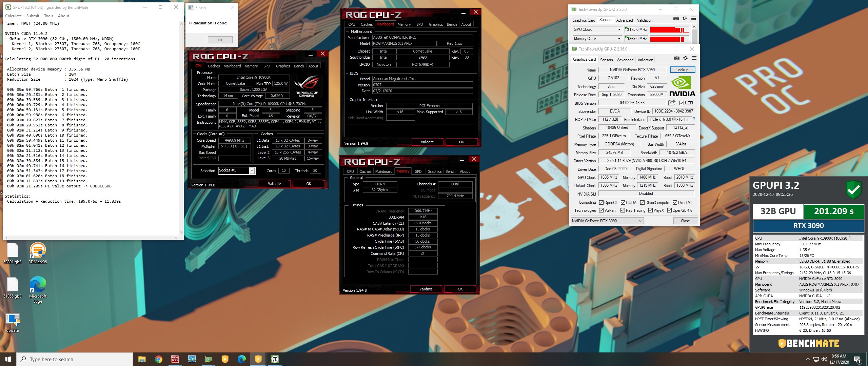Viewport: 868px width, 366px height.
Task: Click the taskbar search box
Action: point(75,359)
